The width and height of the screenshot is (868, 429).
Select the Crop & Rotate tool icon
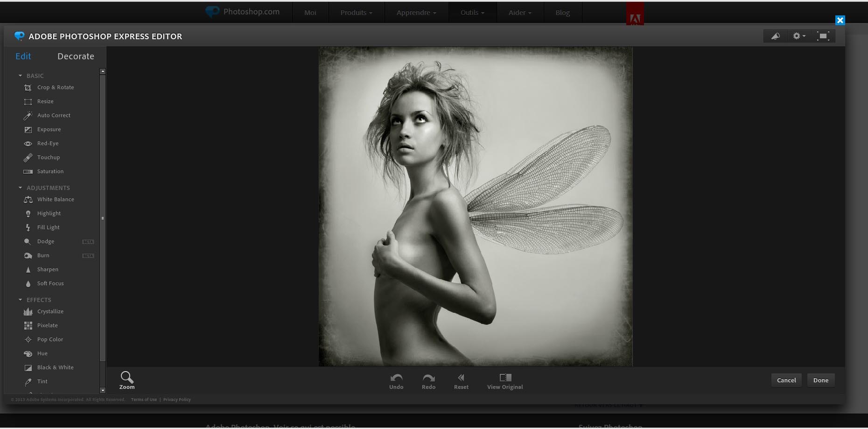28,88
